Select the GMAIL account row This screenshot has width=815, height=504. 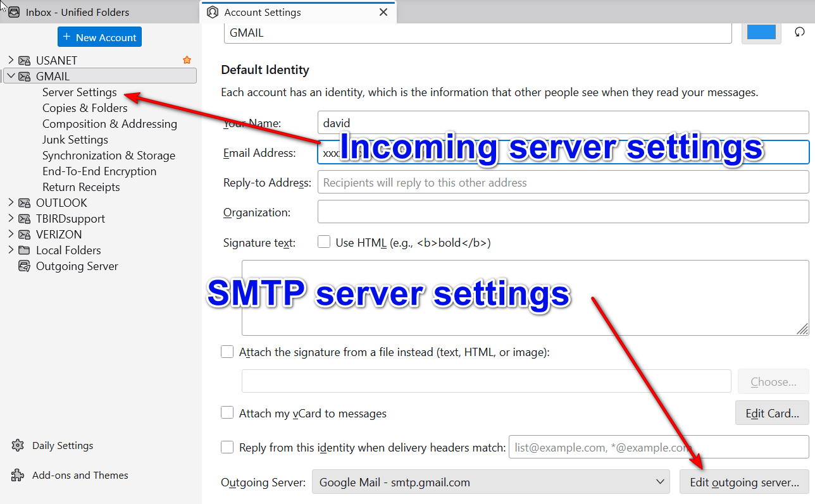[100, 76]
